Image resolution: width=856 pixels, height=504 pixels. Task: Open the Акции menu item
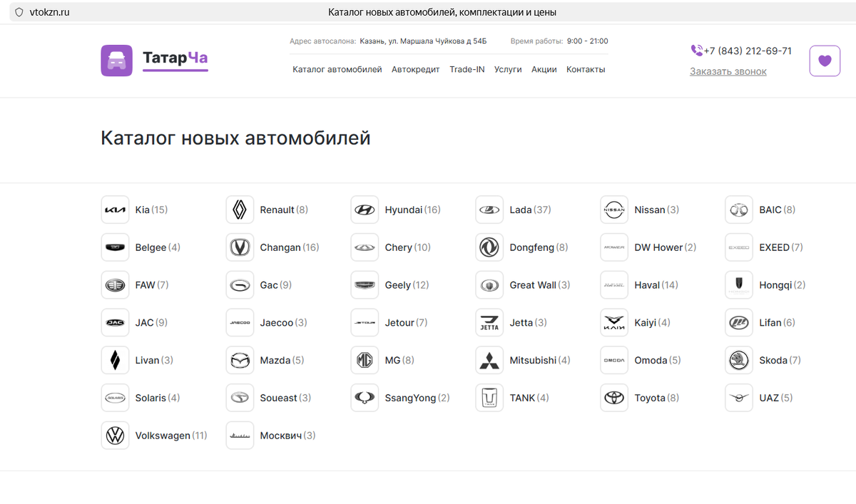544,69
